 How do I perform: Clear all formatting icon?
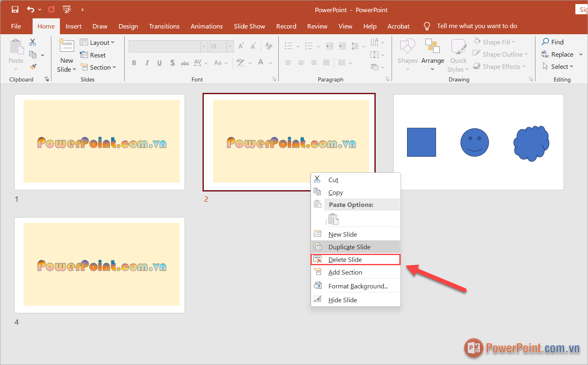pyautogui.click(x=269, y=46)
